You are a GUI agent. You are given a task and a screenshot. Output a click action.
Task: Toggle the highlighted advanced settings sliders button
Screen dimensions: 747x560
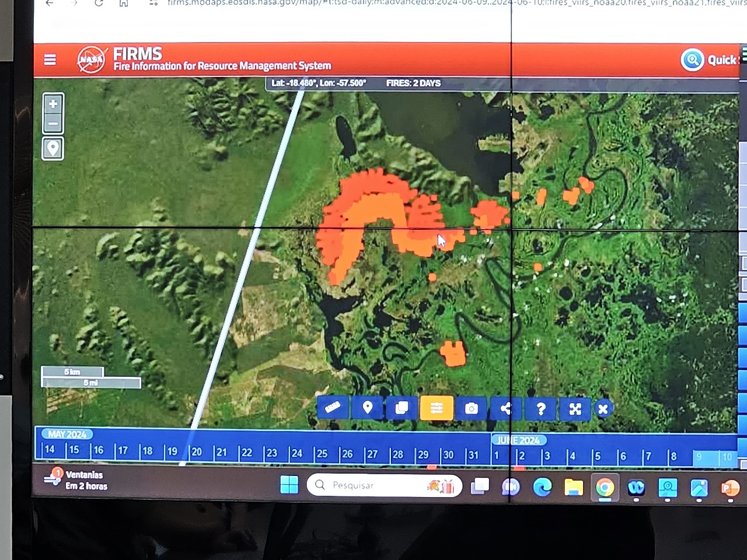[437, 408]
